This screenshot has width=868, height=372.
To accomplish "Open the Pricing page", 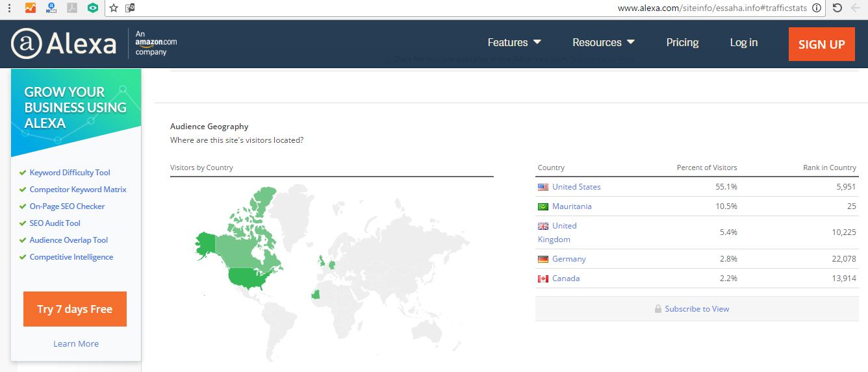I will click(x=682, y=42).
